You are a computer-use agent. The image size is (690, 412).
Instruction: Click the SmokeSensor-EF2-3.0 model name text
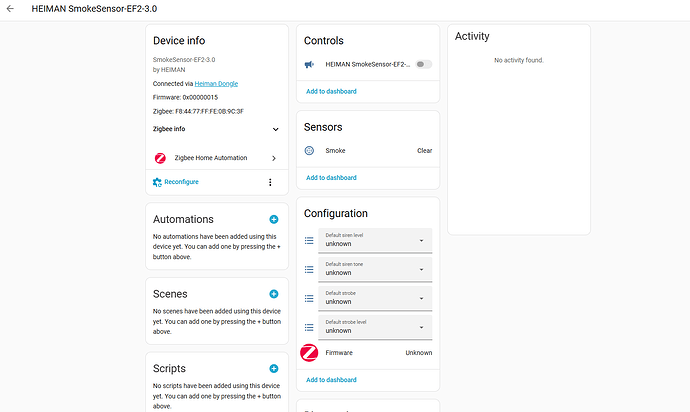pos(184,60)
